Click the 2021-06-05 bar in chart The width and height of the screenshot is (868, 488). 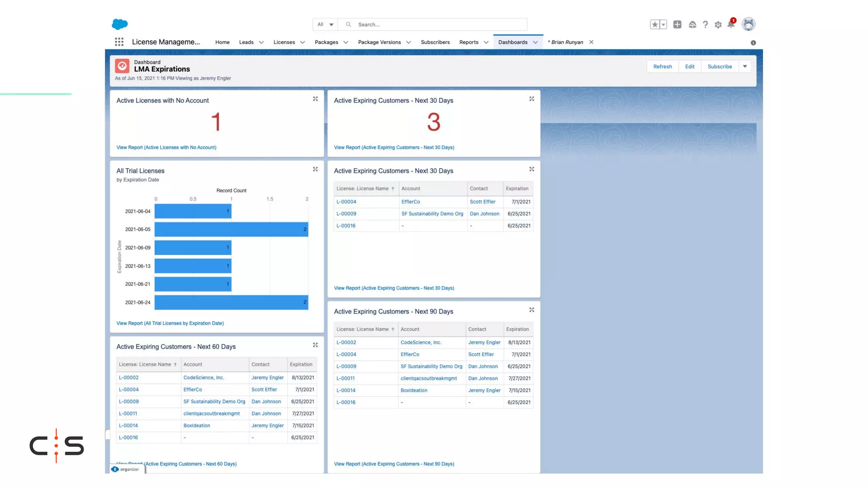[x=231, y=230]
